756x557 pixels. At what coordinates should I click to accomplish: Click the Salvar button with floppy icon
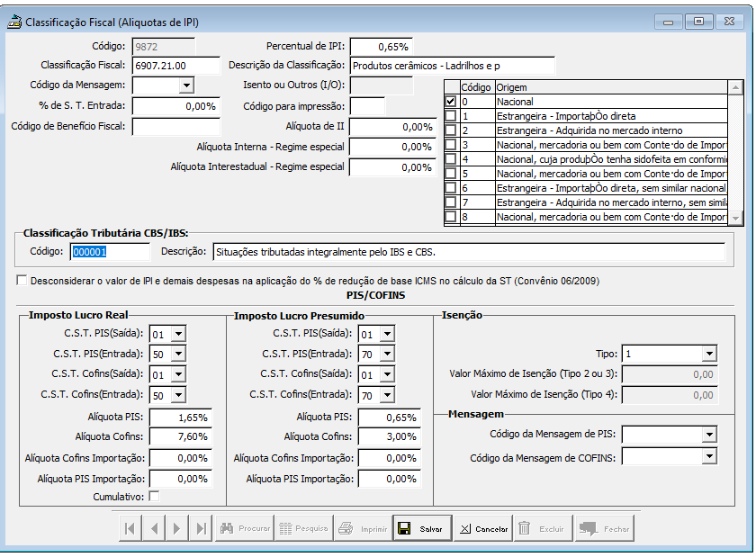pyautogui.click(x=421, y=528)
